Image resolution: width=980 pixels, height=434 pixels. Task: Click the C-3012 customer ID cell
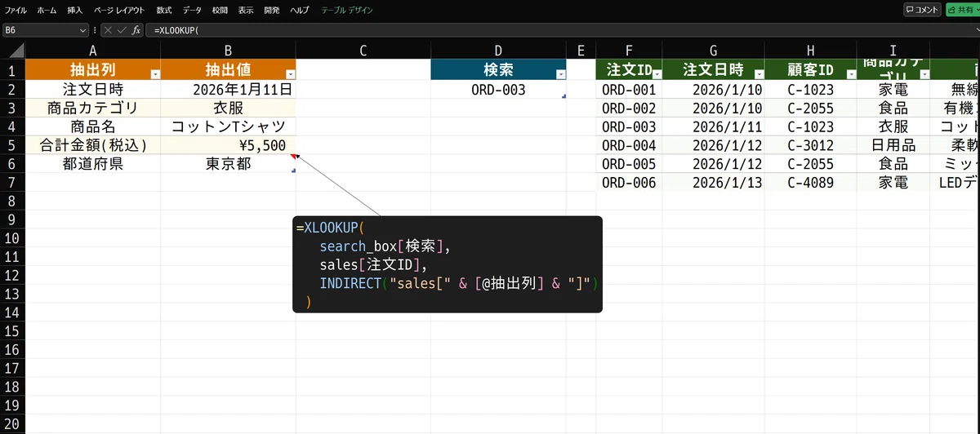[811, 145]
